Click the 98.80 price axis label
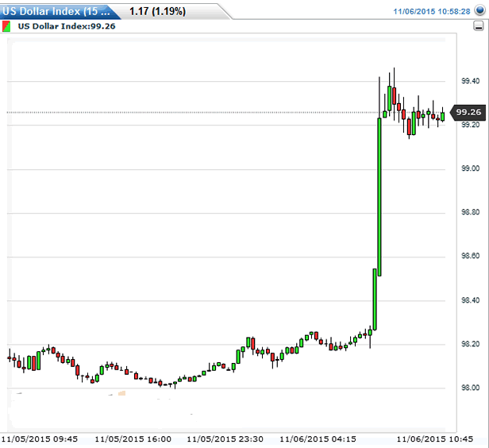 tap(470, 212)
